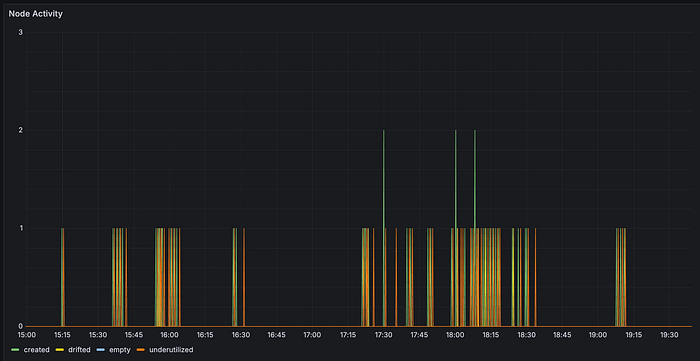The width and height of the screenshot is (700, 361).
Task: Isolate the underutilized series via legend label
Action: tap(171, 350)
